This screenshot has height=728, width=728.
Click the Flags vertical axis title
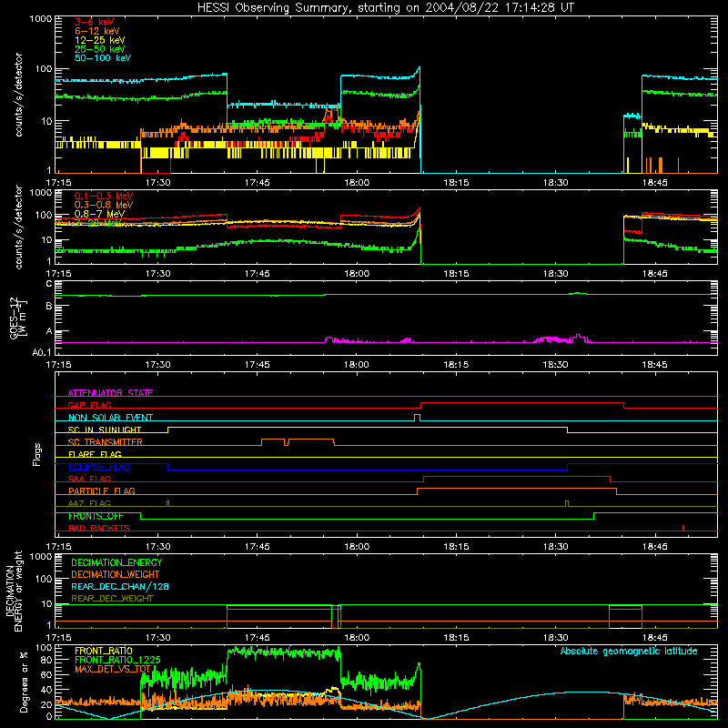click(x=37, y=454)
